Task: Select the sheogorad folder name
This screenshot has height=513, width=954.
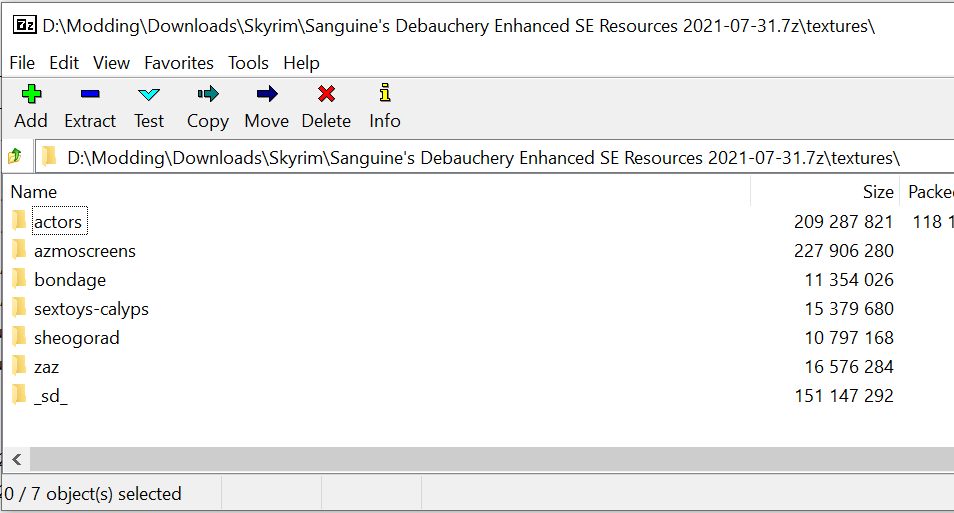Action: pyautogui.click(x=77, y=338)
